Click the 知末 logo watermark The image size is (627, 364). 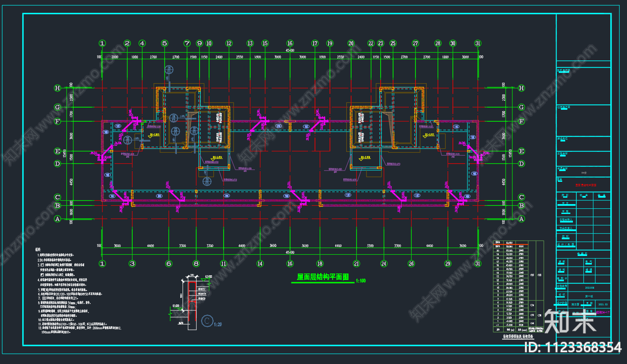570,321
